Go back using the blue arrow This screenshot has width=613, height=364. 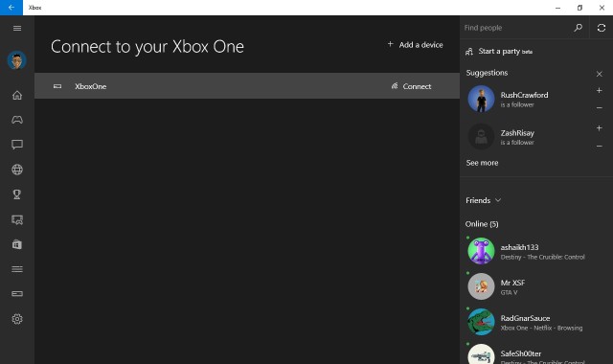pyautogui.click(x=11, y=8)
